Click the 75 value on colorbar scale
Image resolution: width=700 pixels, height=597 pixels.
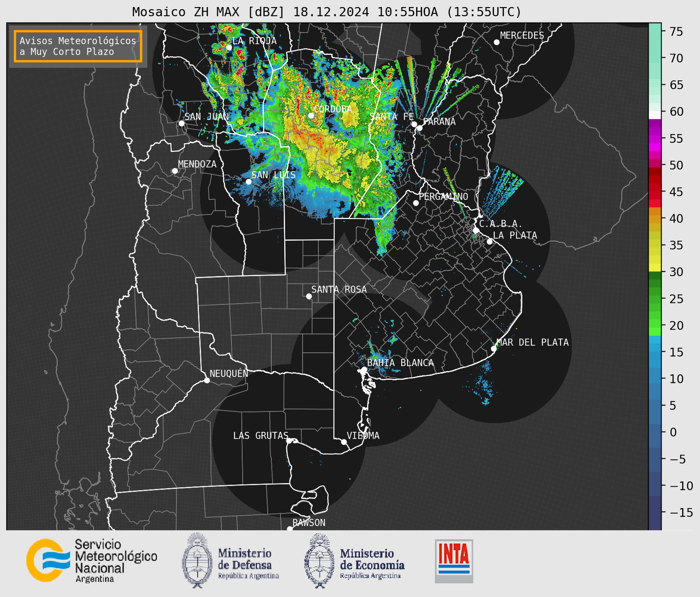click(676, 32)
